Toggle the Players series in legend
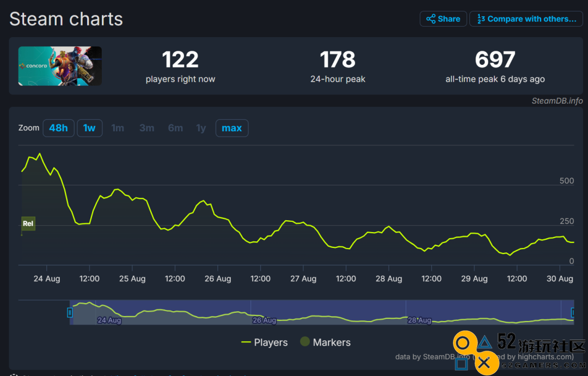This screenshot has height=376, width=588. click(265, 342)
